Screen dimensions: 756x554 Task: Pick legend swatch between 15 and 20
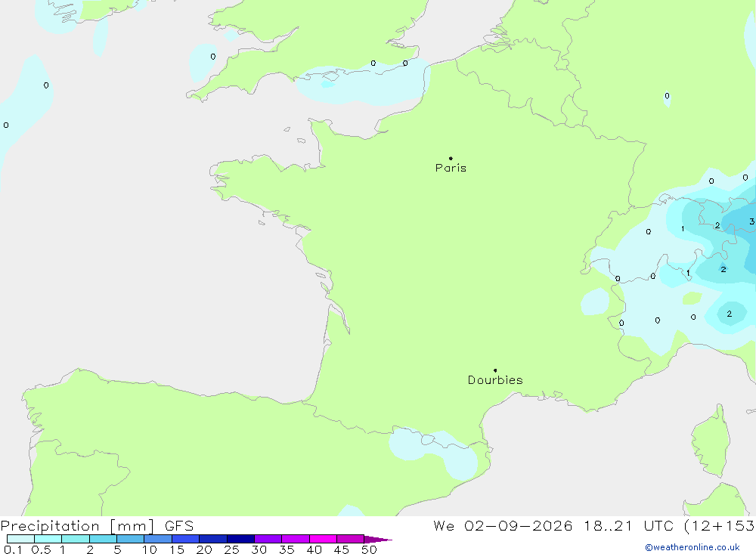pos(186,539)
